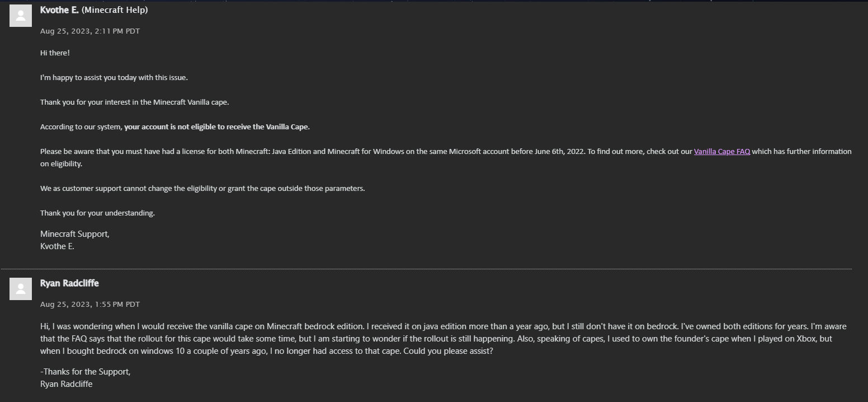Click the '-Thanks for the Support,' closing line

pos(86,372)
